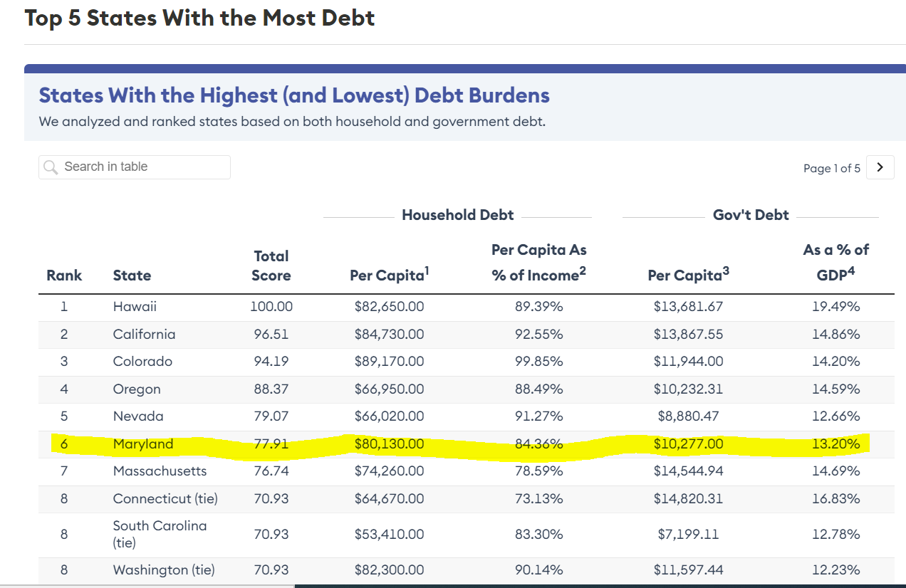Click the search magnifier icon in table
Image resolution: width=906 pixels, height=588 pixels.
pos(51,167)
